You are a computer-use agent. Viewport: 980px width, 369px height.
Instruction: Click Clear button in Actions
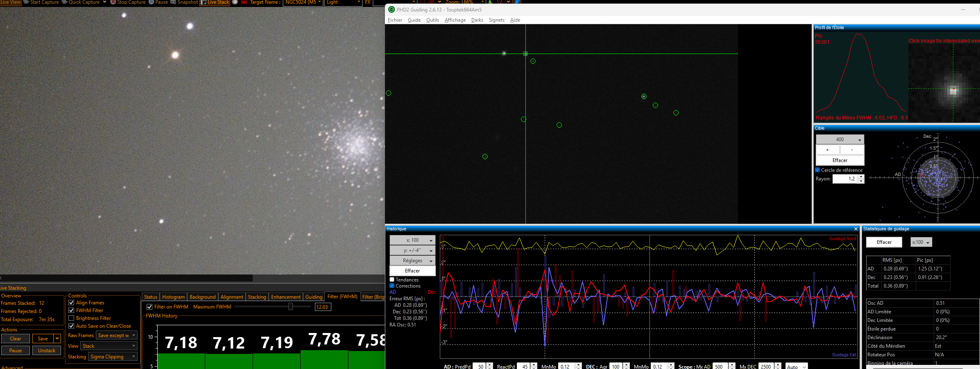[16, 339]
